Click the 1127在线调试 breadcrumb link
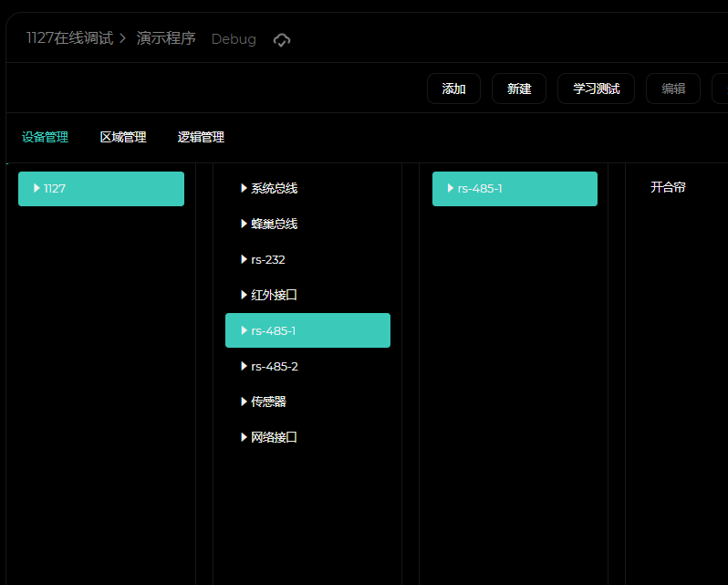 tap(69, 38)
